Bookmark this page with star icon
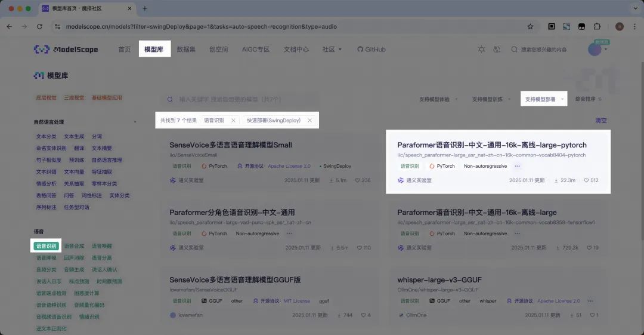Image resolution: width=644 pixels, height=335 pixels. [x=530, y=26]
